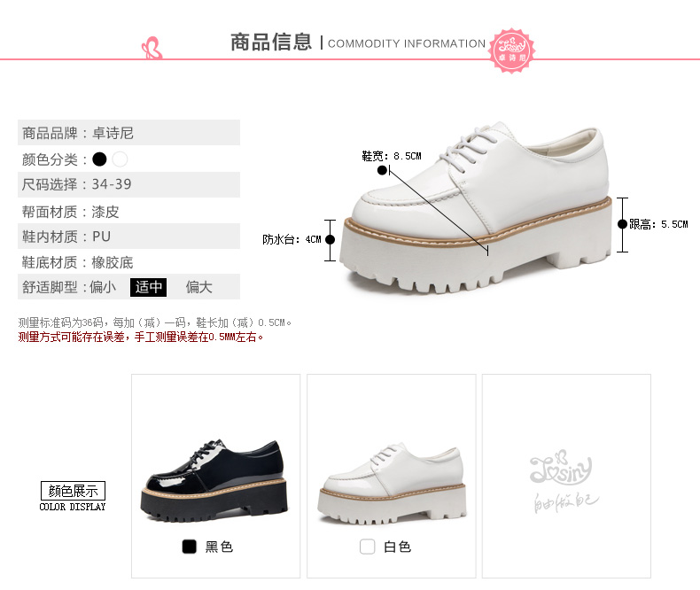Select the 偏小 foot type option

[x=103, y=287]
